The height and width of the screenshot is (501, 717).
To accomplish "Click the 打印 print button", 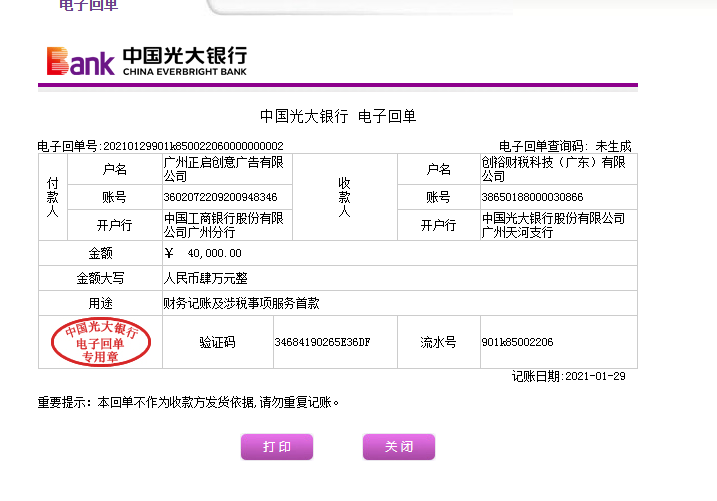I will 277,447.
